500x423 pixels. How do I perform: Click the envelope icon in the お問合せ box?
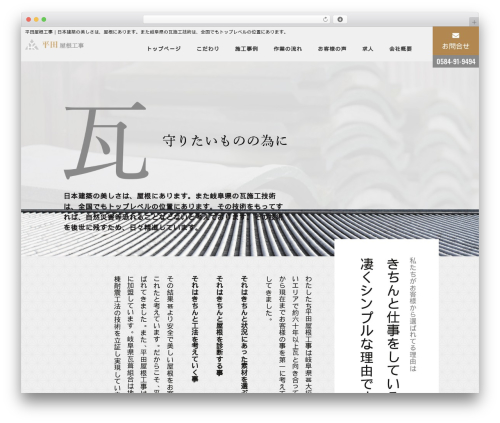point(456,35)
